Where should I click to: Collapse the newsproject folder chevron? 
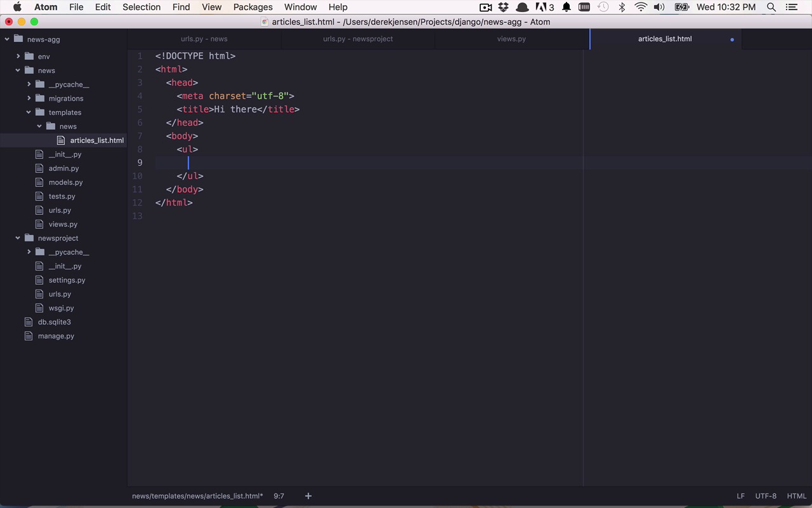pyautogui.click(x=18, y=238)
